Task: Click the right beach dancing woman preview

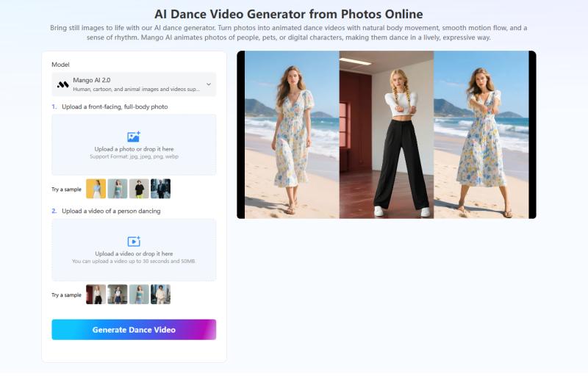Action: click(481, 134)
